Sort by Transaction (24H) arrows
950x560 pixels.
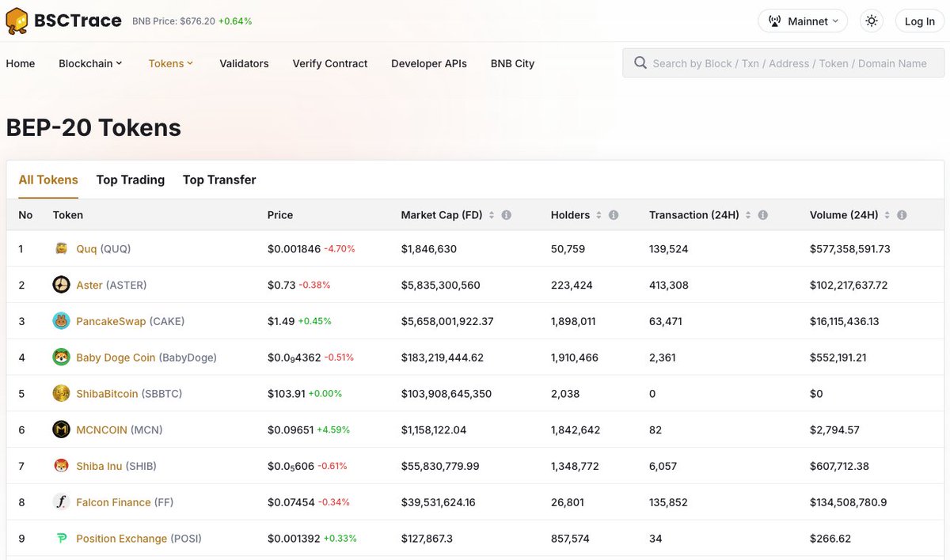click(x=747, y=215)
